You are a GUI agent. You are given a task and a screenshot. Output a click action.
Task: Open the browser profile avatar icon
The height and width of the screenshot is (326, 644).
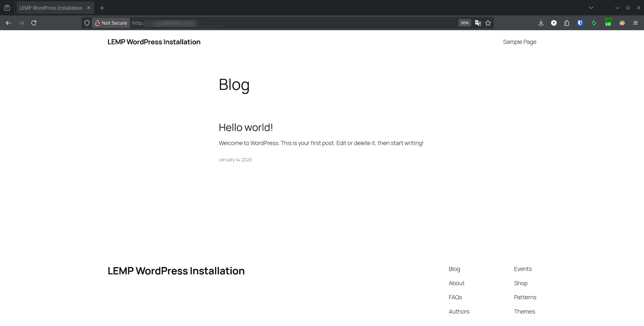click(x=622, y=23)
